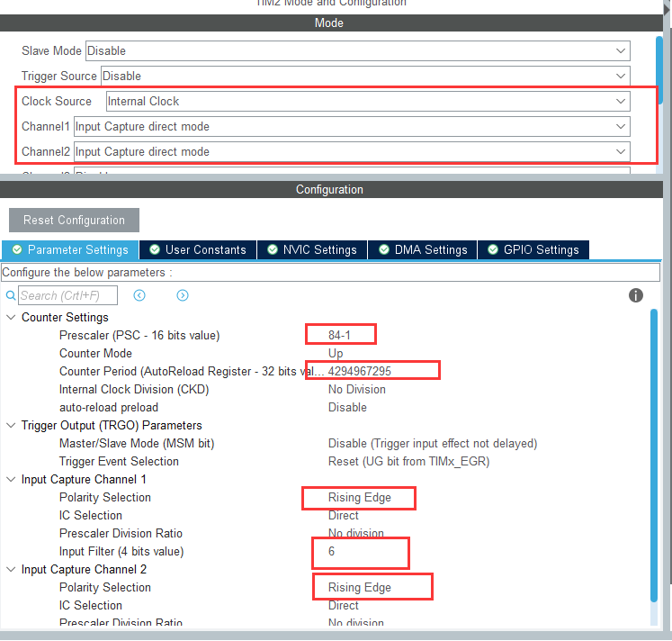Open the DMA Settings tab
This screenshot has height=641, width=672.
point(423,249)
